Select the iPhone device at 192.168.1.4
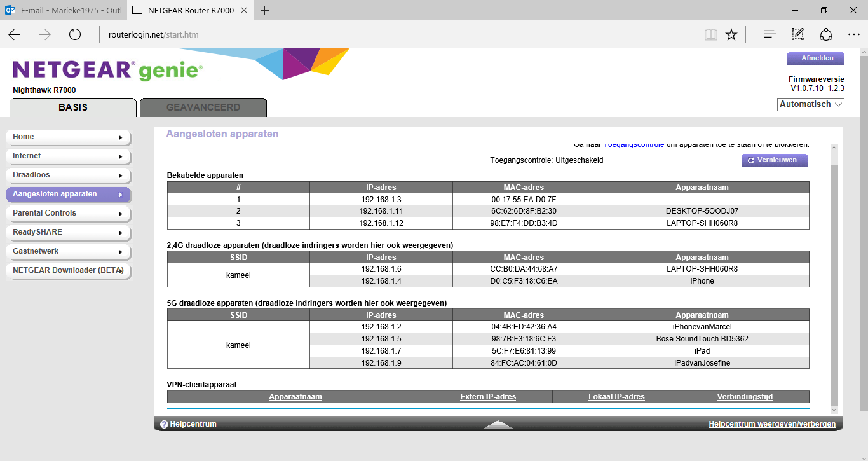The image size is (868, 461). tap(702, 281)
